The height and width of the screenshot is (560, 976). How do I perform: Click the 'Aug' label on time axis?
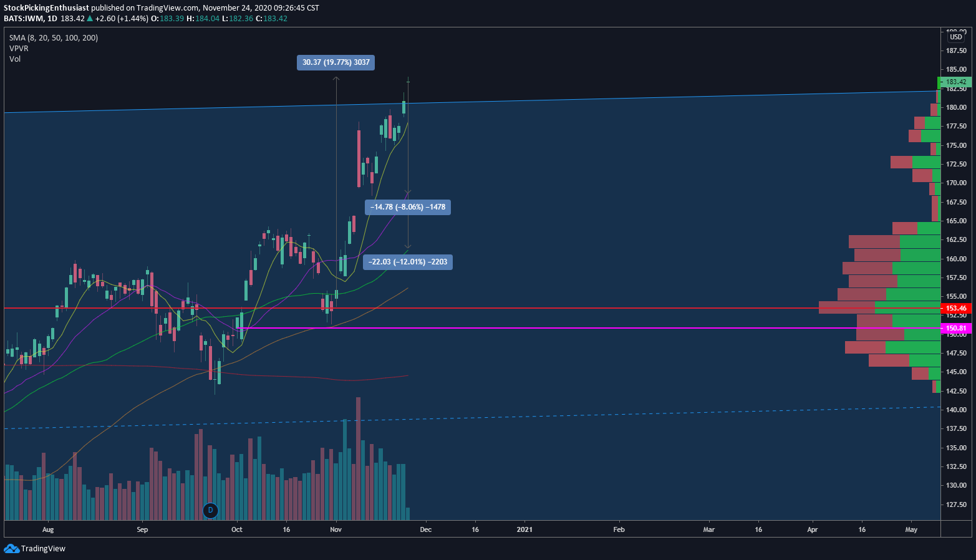pyautogui.click(x=48, y=529)
